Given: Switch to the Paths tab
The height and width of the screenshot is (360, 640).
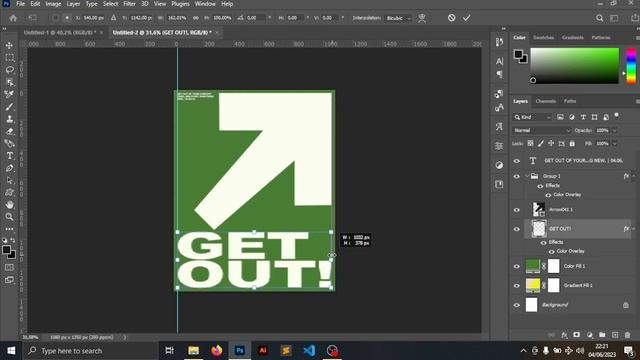Looking at the screenshot, I should tap(570, 101).
